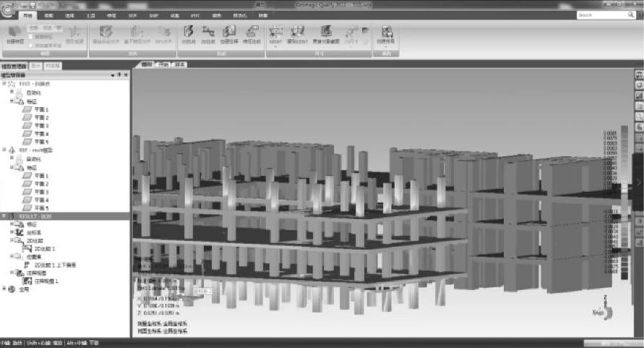Collapse the TEST scan object tree node
Viewport: 644px width, 348px height.
click(x=4, y=83)
